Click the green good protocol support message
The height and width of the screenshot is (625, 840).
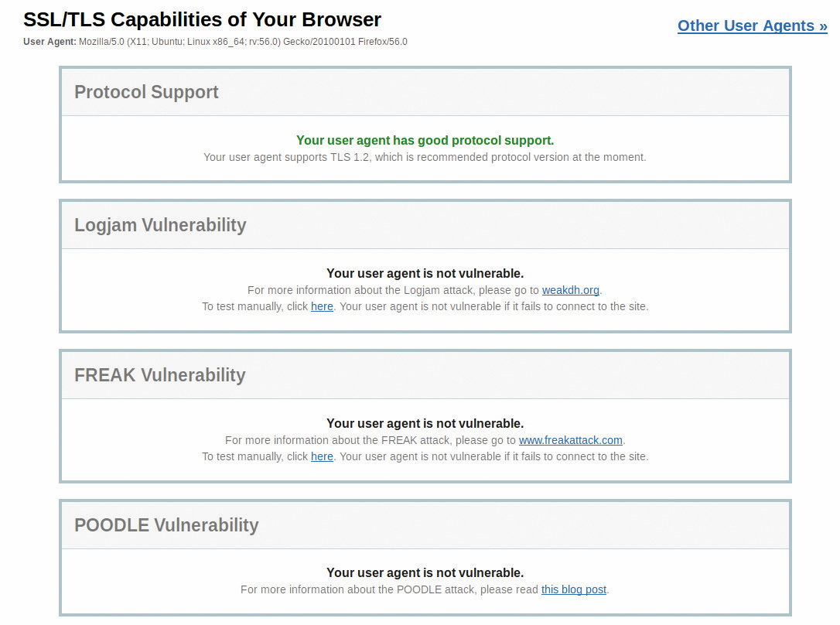coord(425,140)
